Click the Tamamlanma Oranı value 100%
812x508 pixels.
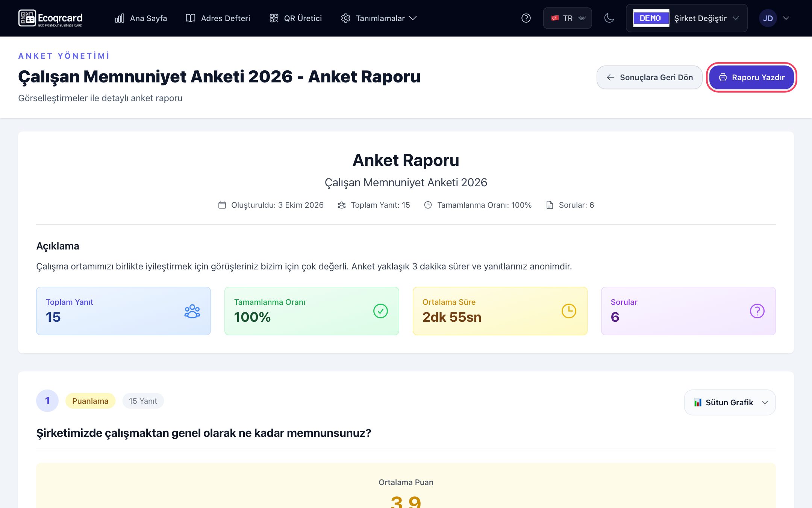click(x=252, y=317)
